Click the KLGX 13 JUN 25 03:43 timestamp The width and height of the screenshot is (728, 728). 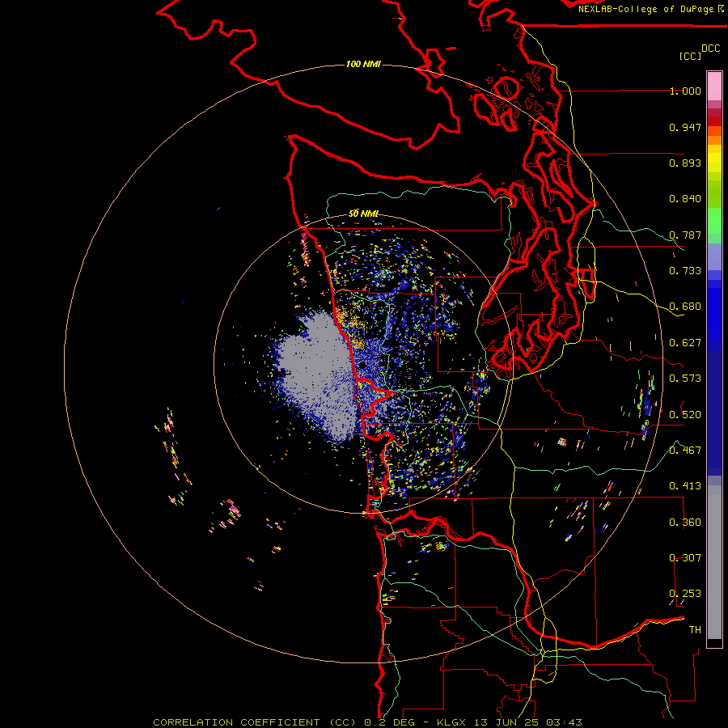(x=510, y=722)
